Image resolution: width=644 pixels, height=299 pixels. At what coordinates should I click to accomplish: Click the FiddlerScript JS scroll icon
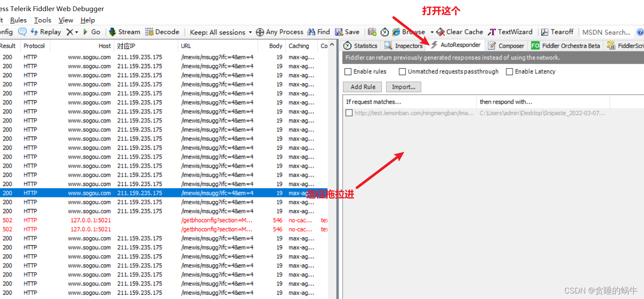click(611, 46)
